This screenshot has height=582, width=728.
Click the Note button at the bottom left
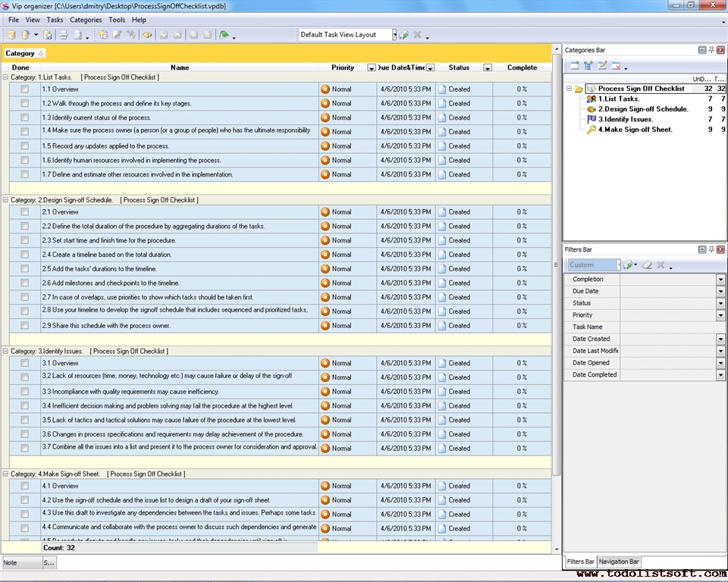coord(20,563)
